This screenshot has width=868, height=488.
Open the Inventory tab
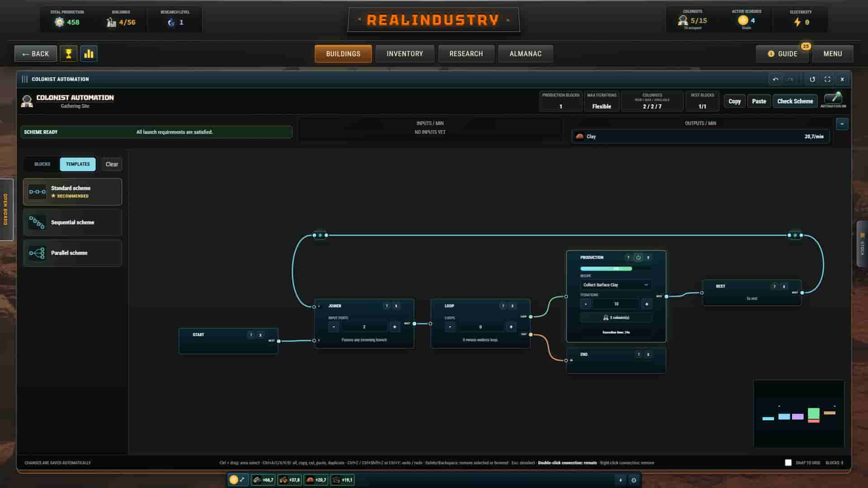(405, 54)
